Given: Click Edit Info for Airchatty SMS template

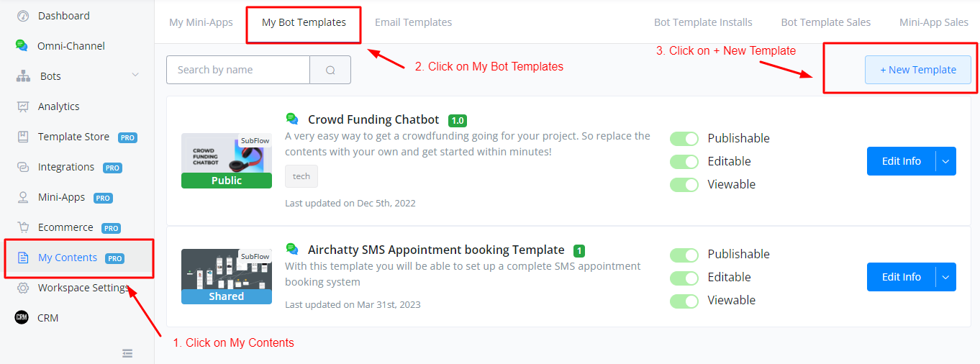Looking at the screenshot, I should coord(902,277).
